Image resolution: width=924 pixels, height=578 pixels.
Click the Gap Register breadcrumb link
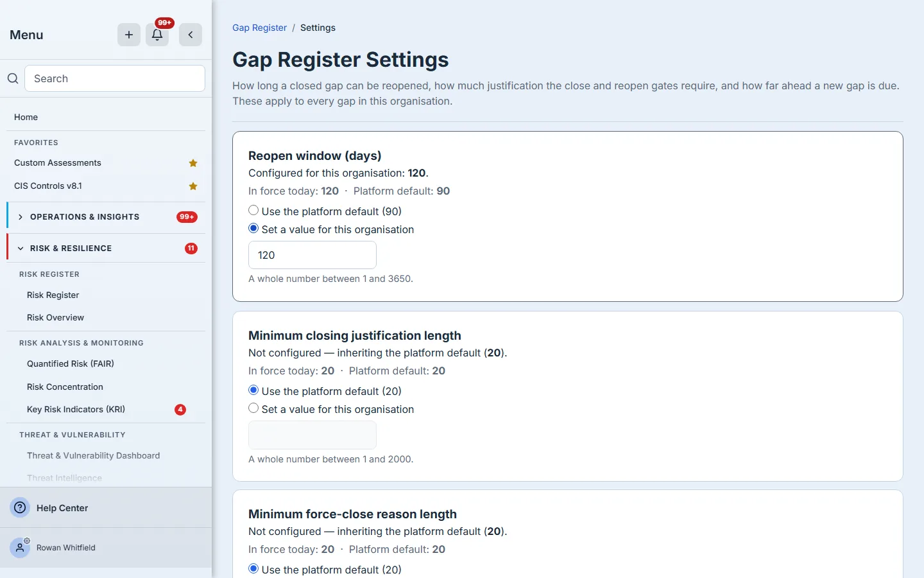click(x=259, y=28)
